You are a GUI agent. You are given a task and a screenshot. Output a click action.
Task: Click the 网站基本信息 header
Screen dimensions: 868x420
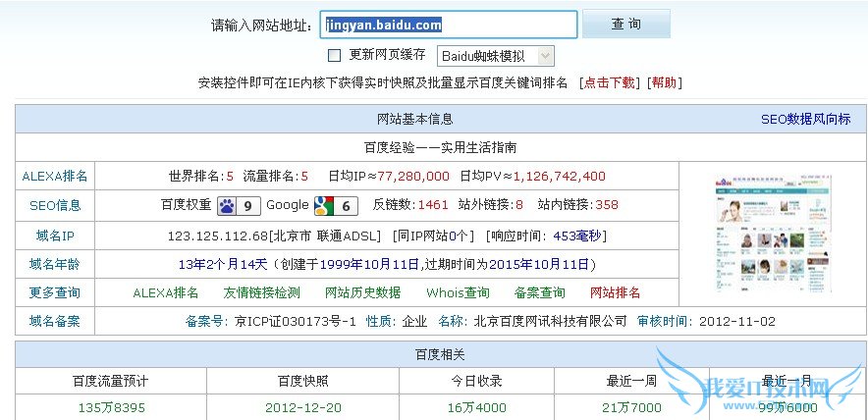click(x=414, y=119)
